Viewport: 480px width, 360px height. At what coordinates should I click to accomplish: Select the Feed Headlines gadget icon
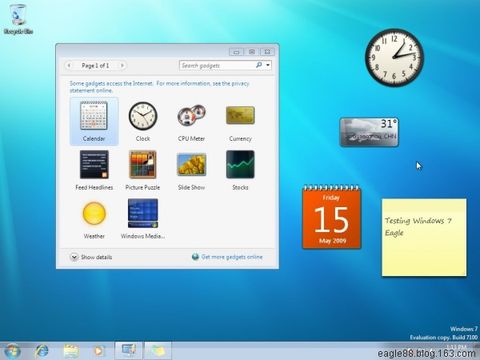(94, 164)
